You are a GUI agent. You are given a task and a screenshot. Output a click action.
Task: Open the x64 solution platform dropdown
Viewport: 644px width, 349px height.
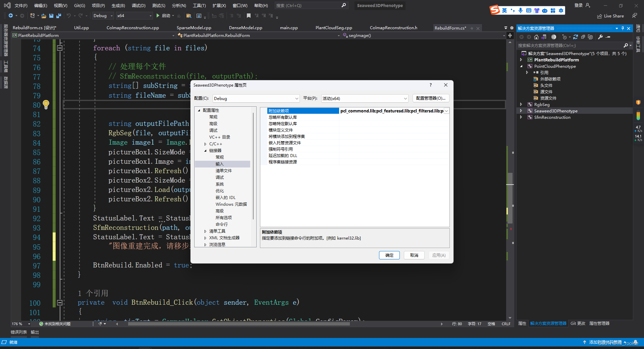[x=134, y=16]
